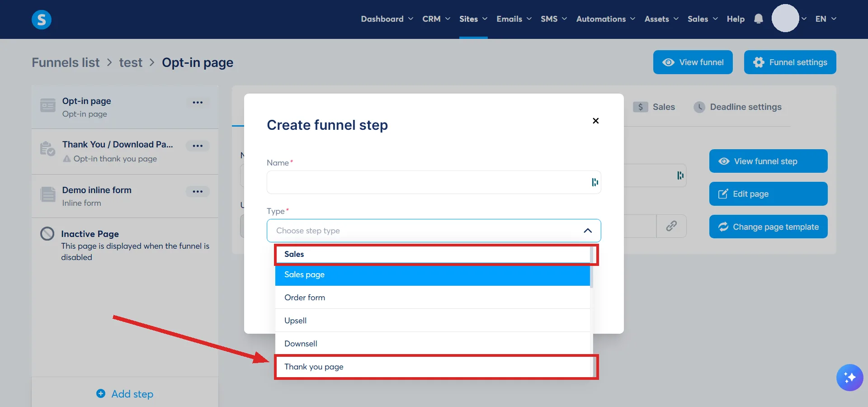
Task: Select Downsell option
Action: pyautogui.click(x=433, y=344)
